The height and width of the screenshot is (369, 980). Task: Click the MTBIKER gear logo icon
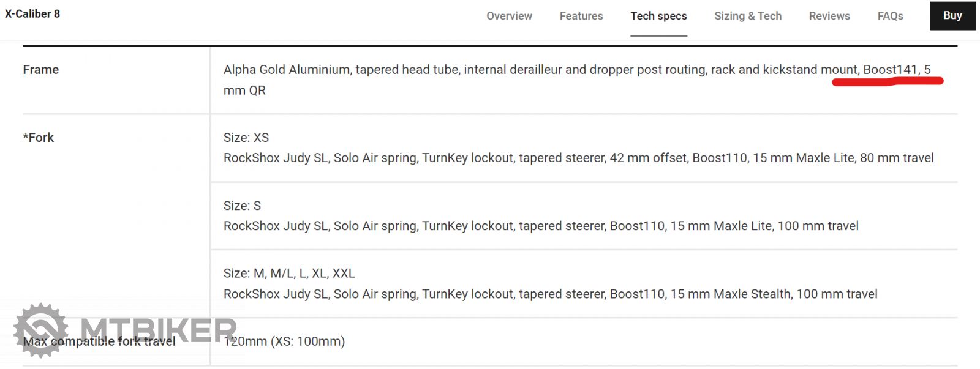point(40,330)
